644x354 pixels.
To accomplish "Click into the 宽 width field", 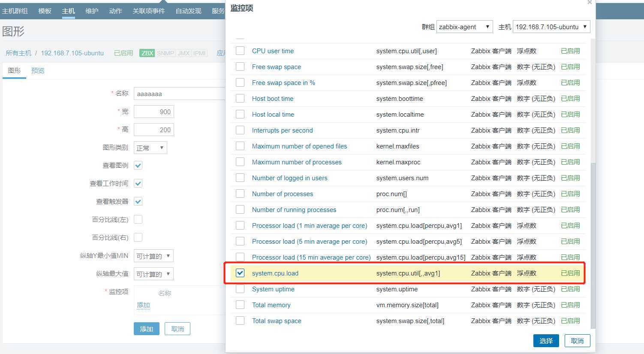I will coord(153,112).
